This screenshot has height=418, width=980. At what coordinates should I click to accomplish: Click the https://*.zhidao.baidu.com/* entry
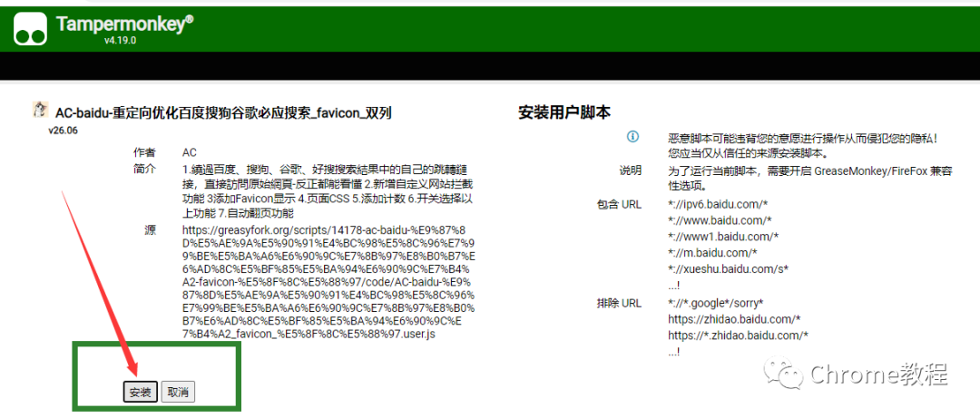click(739, 335)
